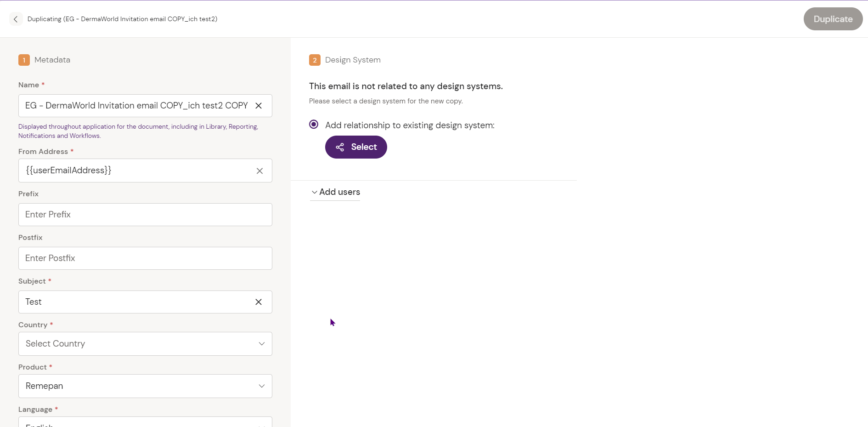Clear the From Address field
The height and width of the screenshot is (427, 868).
(259, 171)
